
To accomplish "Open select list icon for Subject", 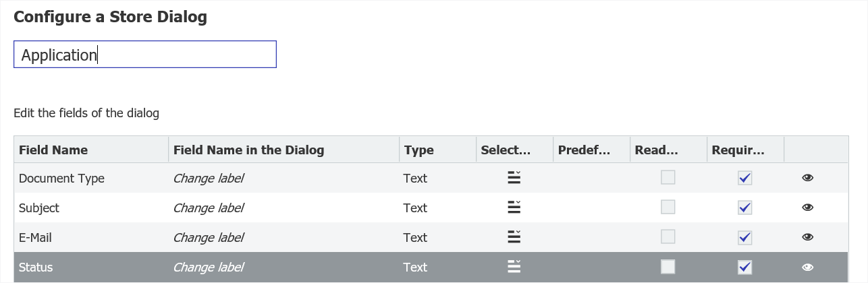I will coord(514,208).
